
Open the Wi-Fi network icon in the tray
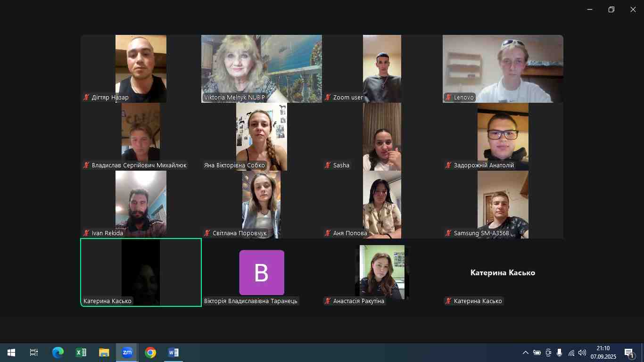pos(571,353)
